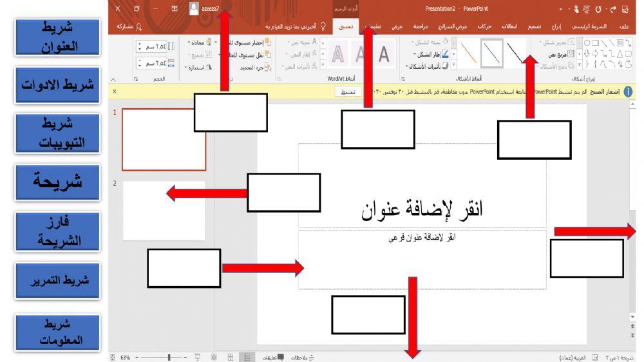Image resolution: width=644 pixels, height=362 pixels.
Task: Open WordArt styles dialog launcher
Action: point(279,79)
